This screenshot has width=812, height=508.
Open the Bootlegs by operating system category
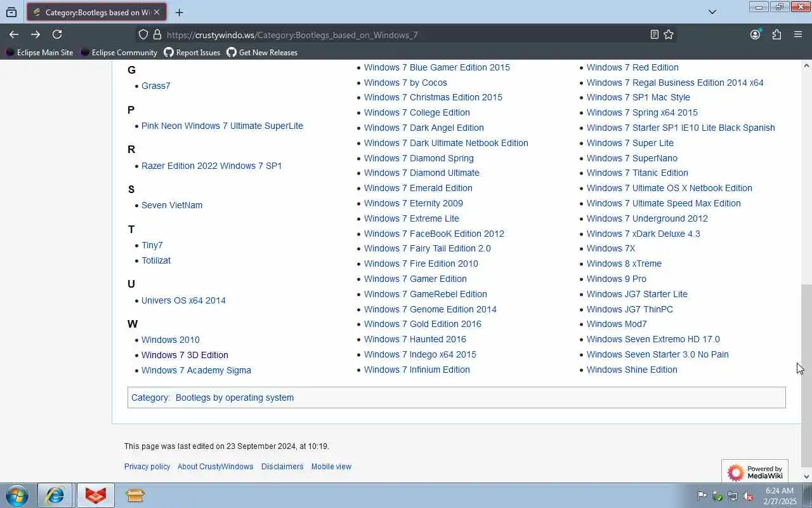235,398
